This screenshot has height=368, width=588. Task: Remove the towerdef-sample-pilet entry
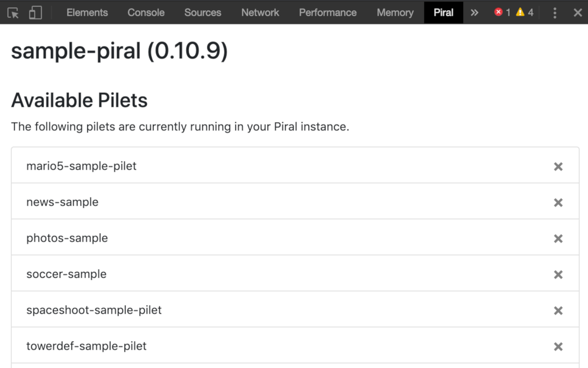[x=558, y=346]
